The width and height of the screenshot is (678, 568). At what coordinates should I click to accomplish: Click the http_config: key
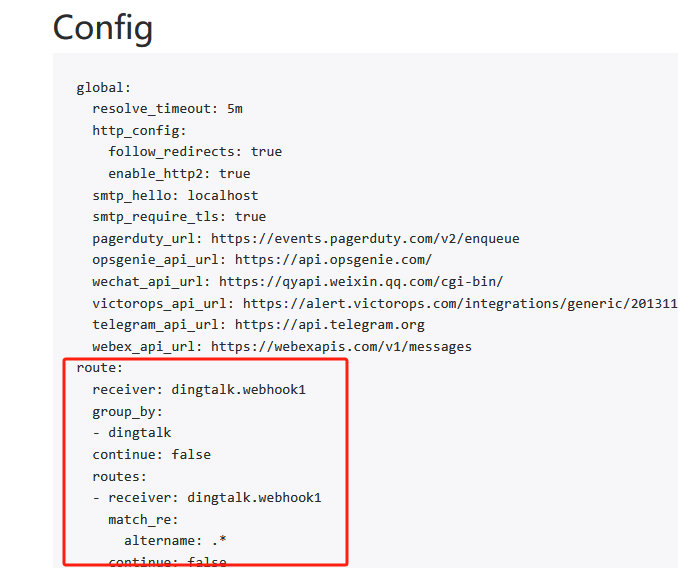[x=139, y=131]
